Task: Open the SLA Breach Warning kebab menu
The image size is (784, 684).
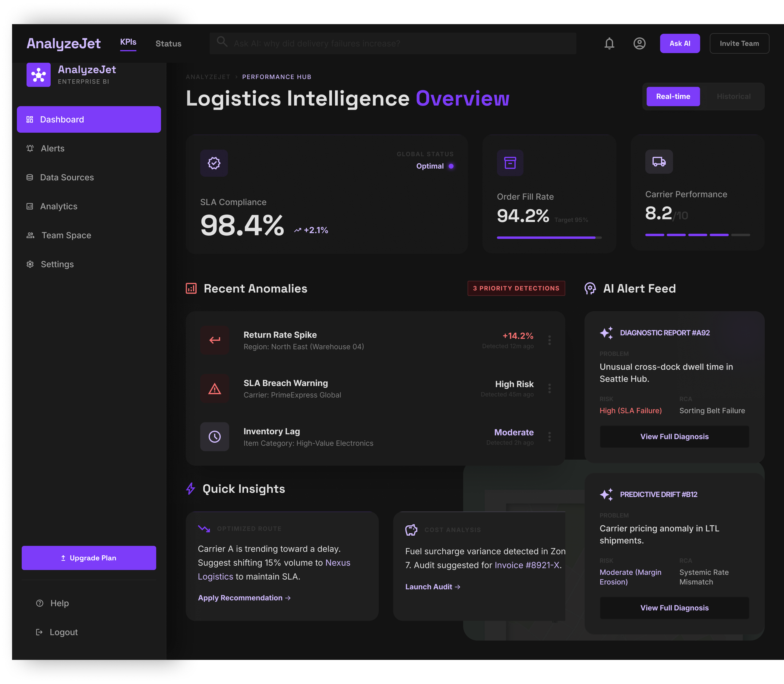Action: tap(550, 388)
